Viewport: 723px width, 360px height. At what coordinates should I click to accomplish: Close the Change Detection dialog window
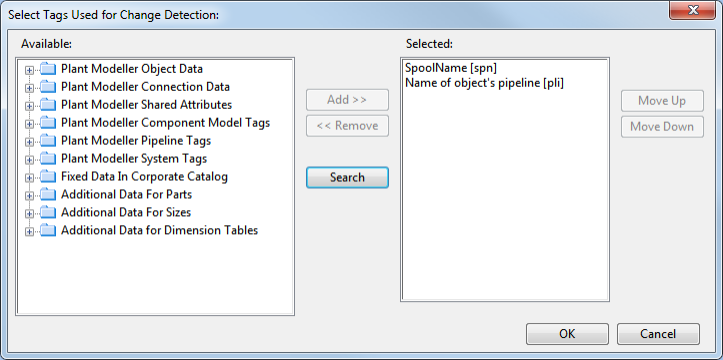pos(693,10)
